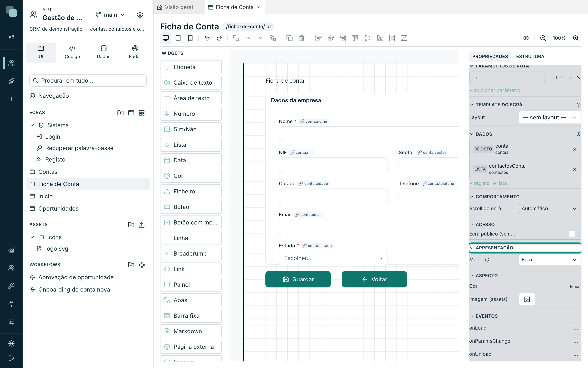Switch to the Radar tab
The width and height of the screenshot is (588, 368).
[x=135, y=52]
